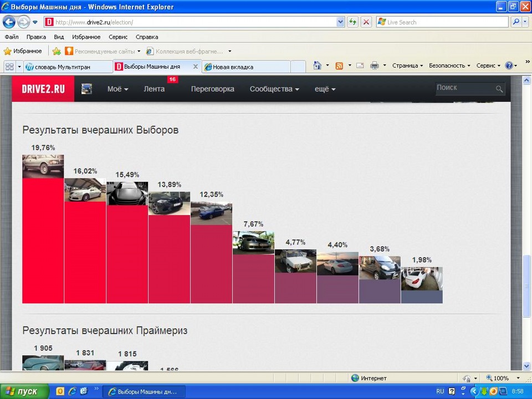Viewport: 532px width, 399px height.
Task: Click the Quick Tabs grid icon
Action: [x=9, y=67]
